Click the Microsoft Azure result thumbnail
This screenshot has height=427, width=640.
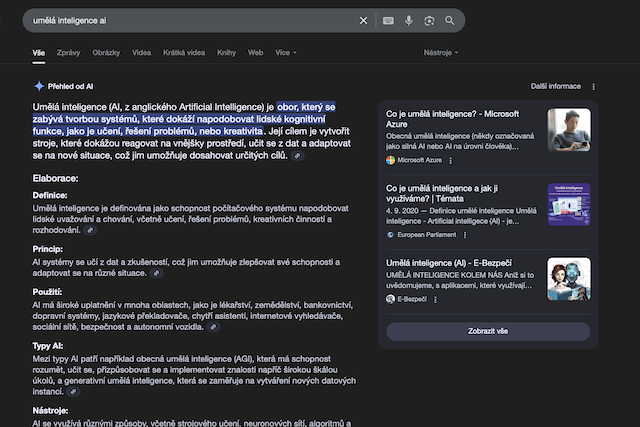tap(569, 130)
